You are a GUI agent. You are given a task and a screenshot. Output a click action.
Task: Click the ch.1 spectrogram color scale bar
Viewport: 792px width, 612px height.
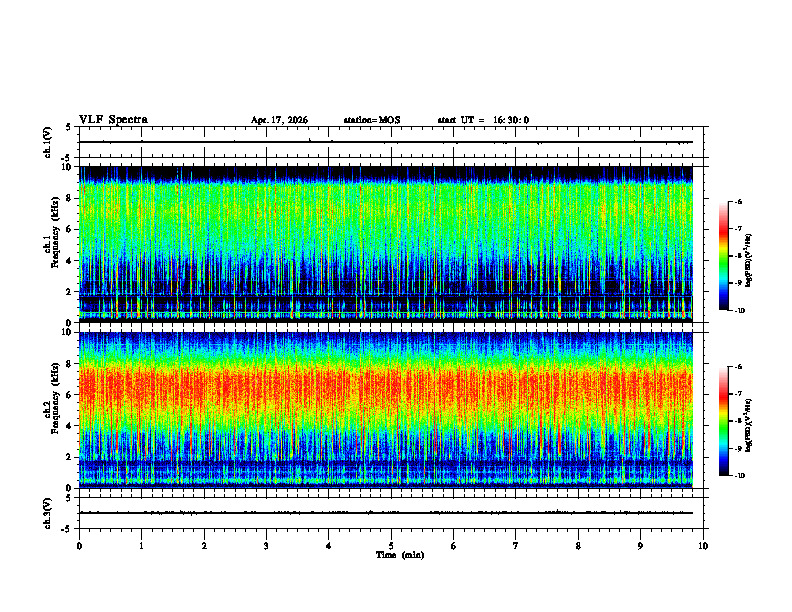[x=723, y=256]
